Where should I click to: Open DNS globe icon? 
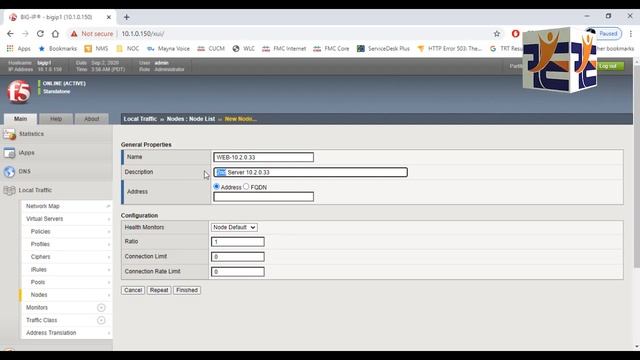coord(9,171)
